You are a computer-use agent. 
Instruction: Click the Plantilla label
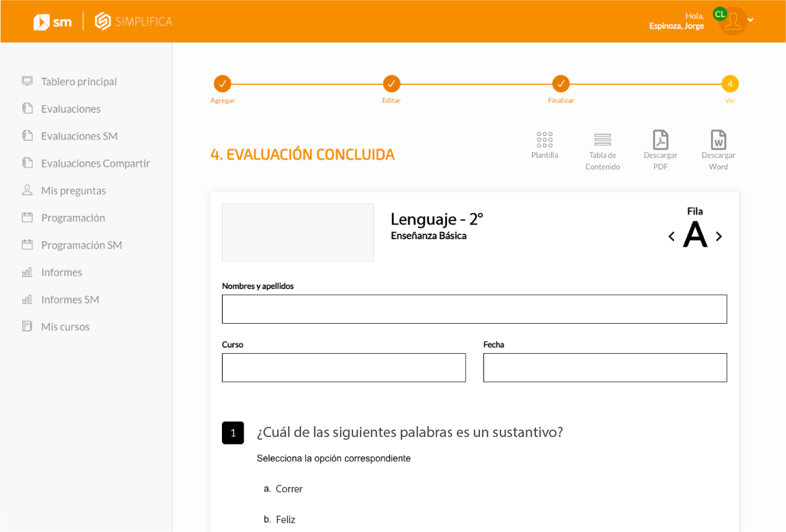(544, 156)
